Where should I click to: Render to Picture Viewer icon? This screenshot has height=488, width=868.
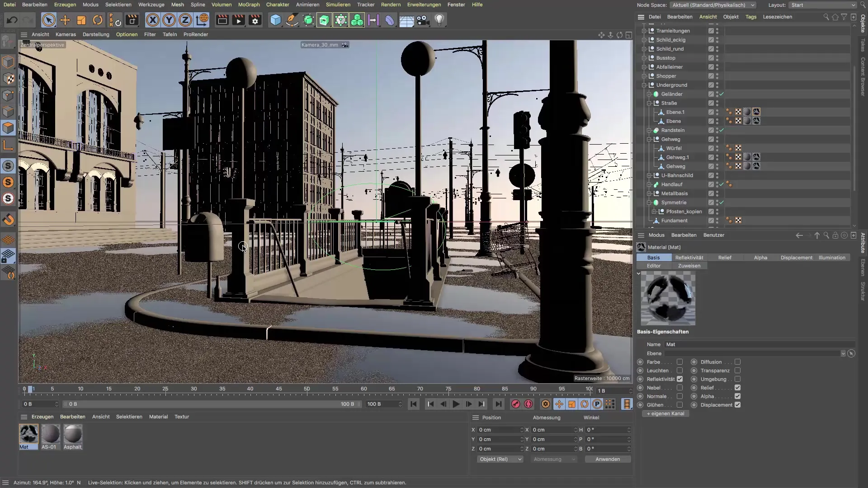pyautogui.click(x=238, y=20)
